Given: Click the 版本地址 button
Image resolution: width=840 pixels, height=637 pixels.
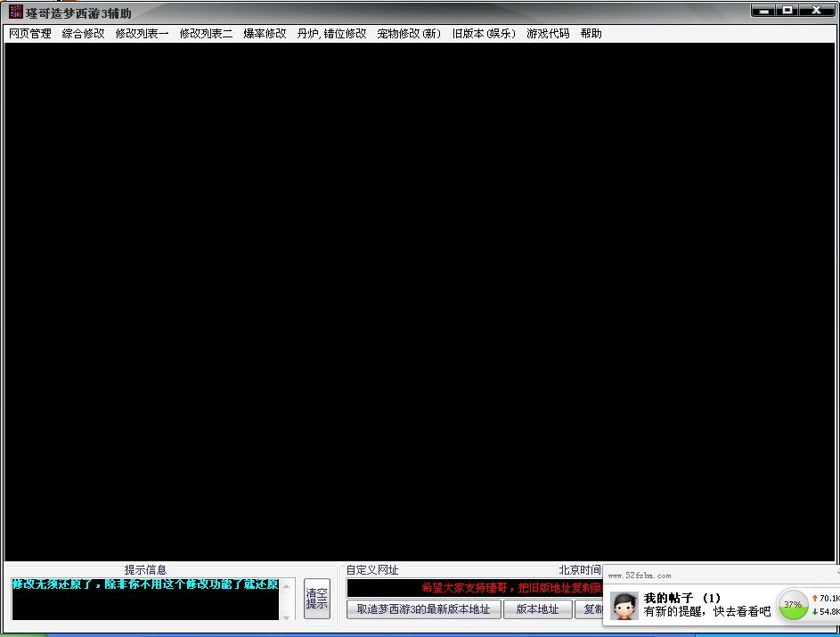Looking at the screenshot, I should click(537, 609).
